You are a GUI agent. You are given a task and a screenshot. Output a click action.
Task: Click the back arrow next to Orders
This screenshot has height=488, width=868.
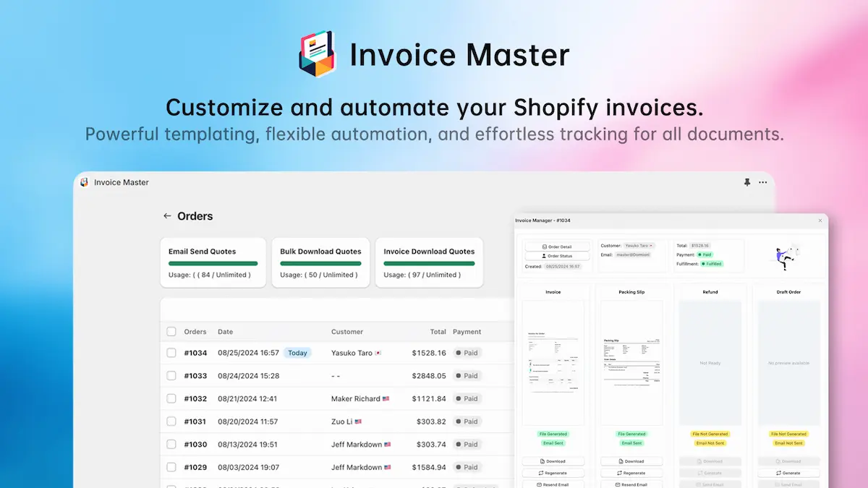tap(168, 215)
